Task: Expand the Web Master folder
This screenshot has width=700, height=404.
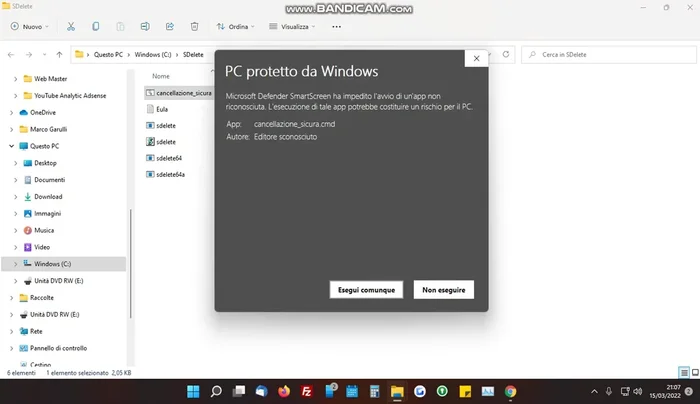Action: point(16,79)
